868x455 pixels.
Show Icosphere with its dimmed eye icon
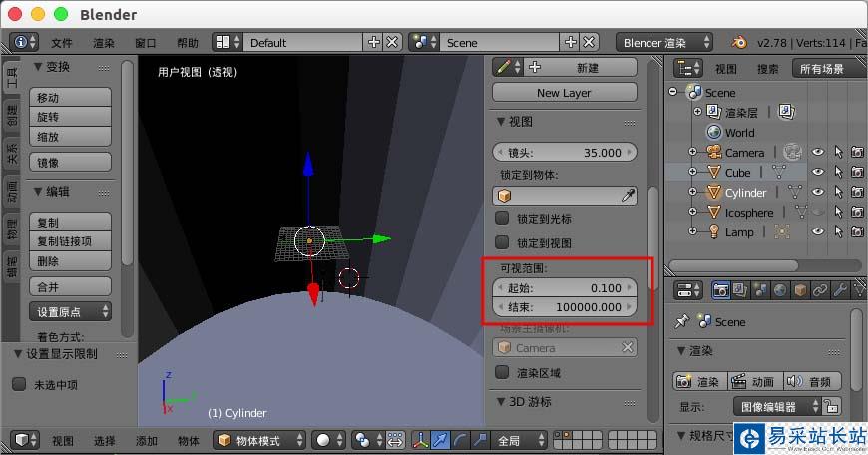(x=818, y=212)
